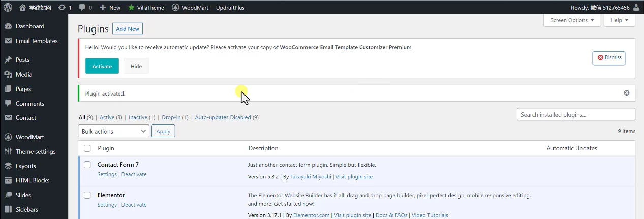Visit plugin site for Elementor
This screenshot has height=219, width=644.
pos(353,215)
